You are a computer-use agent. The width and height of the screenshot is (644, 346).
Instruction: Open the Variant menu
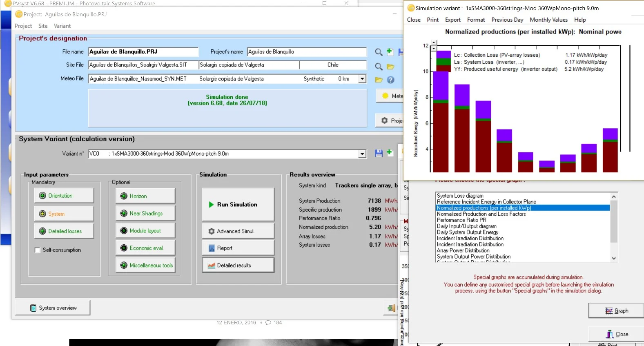[62, 26]
